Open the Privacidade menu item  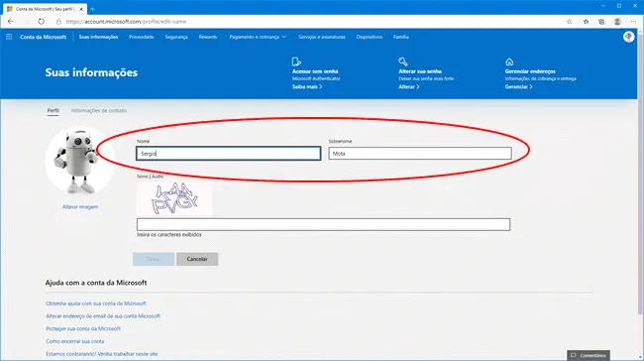pyautogui.click(x=142, y=37)
